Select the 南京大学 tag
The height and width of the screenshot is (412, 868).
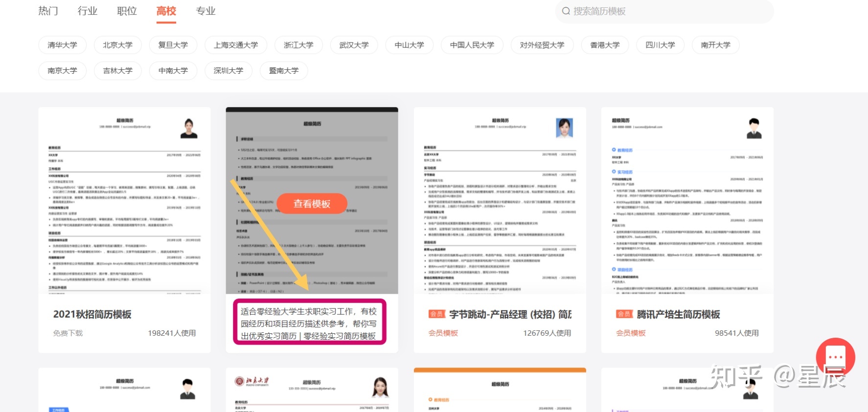pos(62,70)
